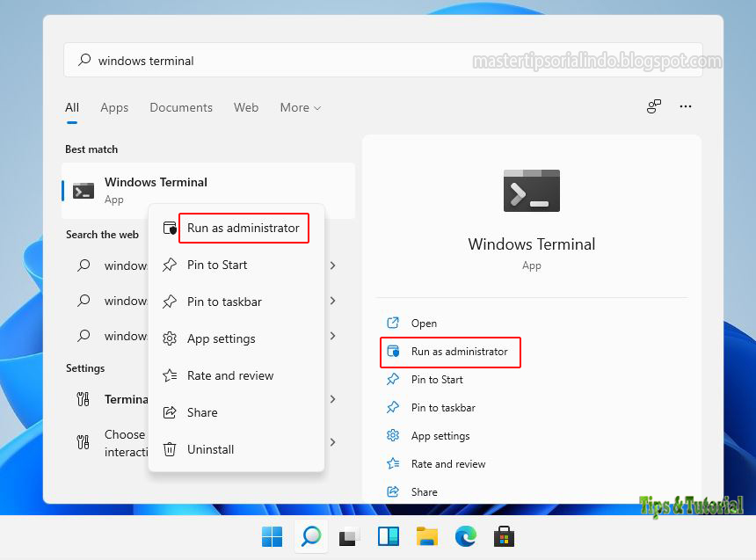Click Share in the details pane

coord(425,492)
